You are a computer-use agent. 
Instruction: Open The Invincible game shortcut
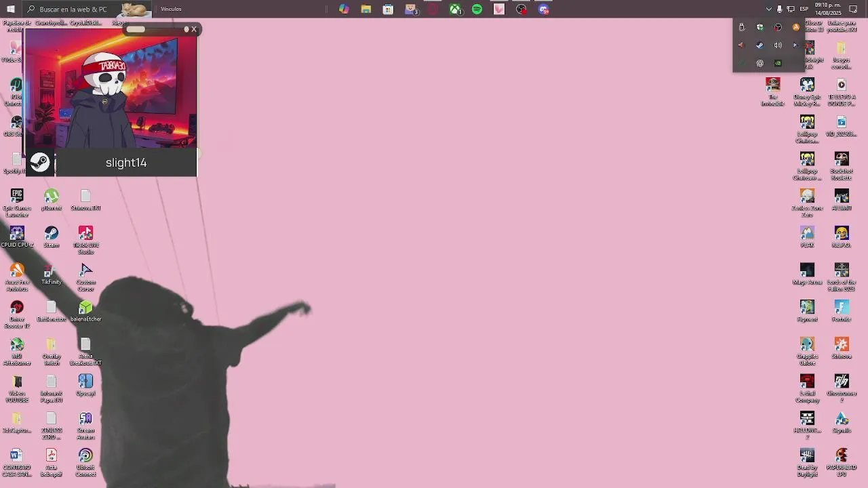point(773,92)
